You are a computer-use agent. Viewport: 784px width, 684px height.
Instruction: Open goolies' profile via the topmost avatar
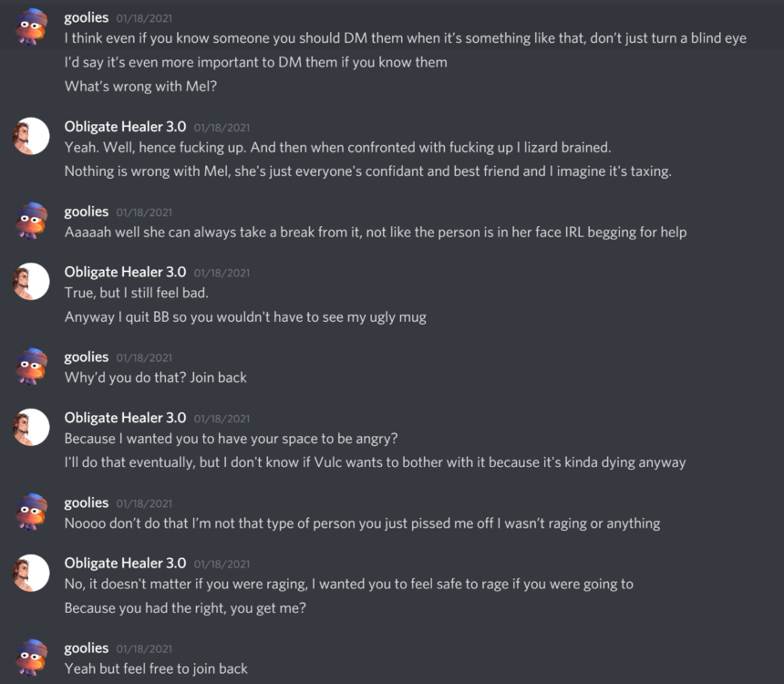(x=31, y=26)
